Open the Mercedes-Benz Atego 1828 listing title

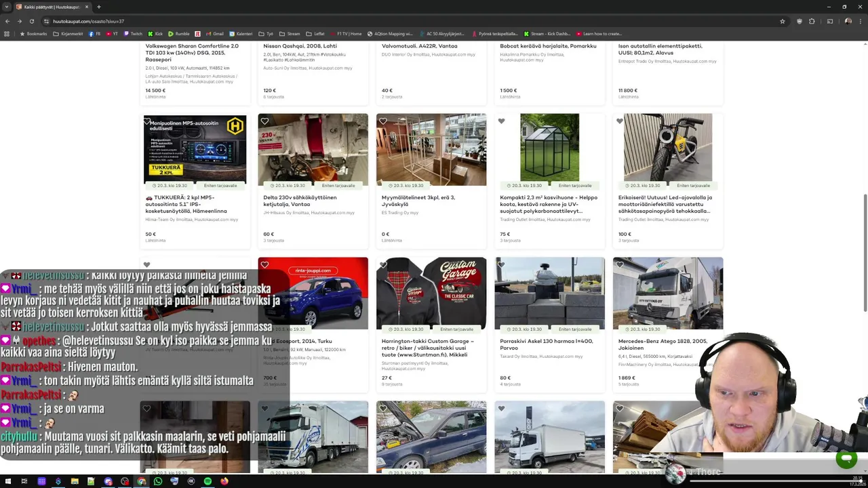tap(663, 344)
